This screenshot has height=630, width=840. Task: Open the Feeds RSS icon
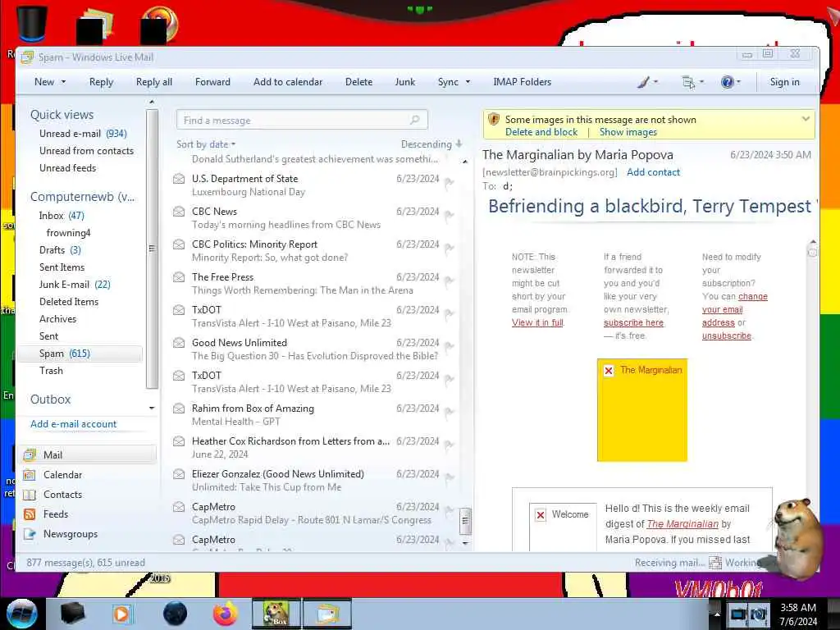[x=30, y=514]
